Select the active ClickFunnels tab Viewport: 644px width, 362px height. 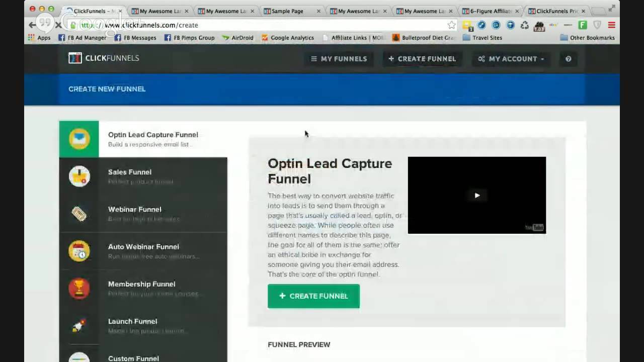pyautogui.click(x=94, y=11)
